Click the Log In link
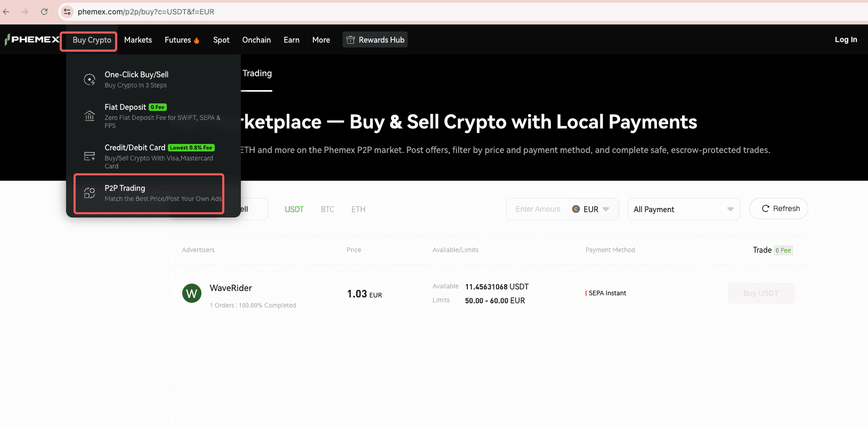 [846, 39]
